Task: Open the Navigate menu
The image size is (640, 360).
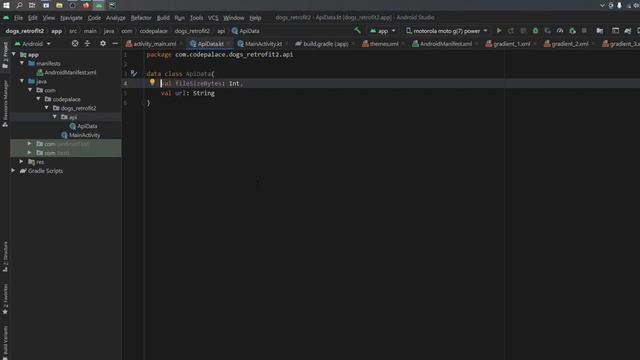Action: pos(71,18)
